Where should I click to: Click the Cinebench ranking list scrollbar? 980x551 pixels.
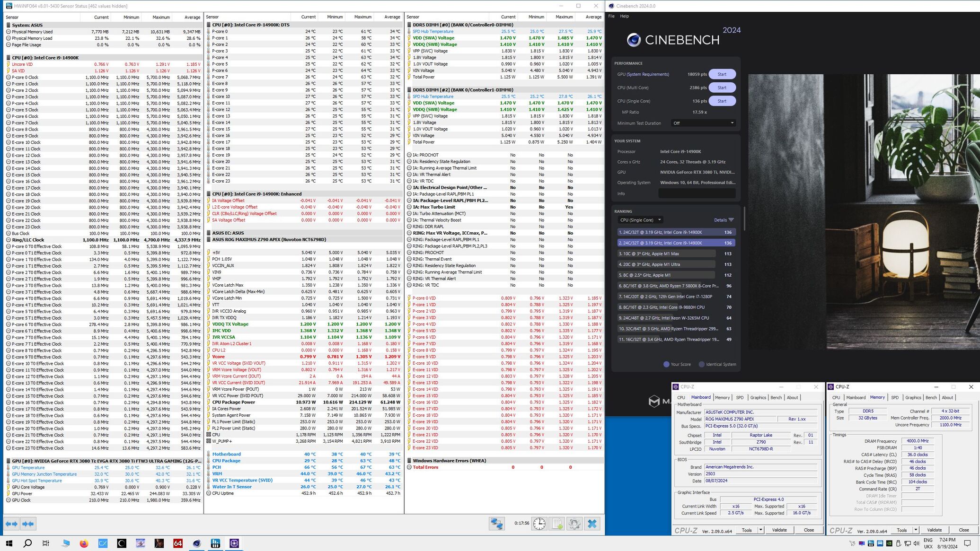[744, 219]
